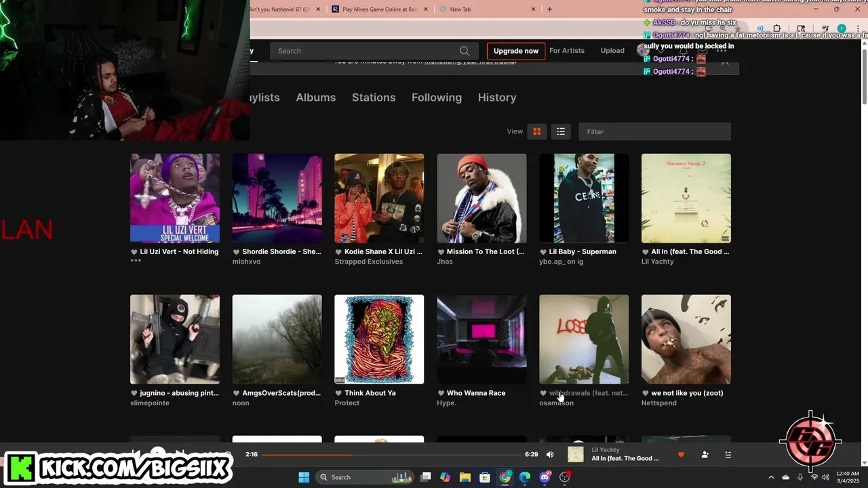Open Microsoft Store from taskbar
The width and height of the screenshot is (868, 488).
[485, 477]
